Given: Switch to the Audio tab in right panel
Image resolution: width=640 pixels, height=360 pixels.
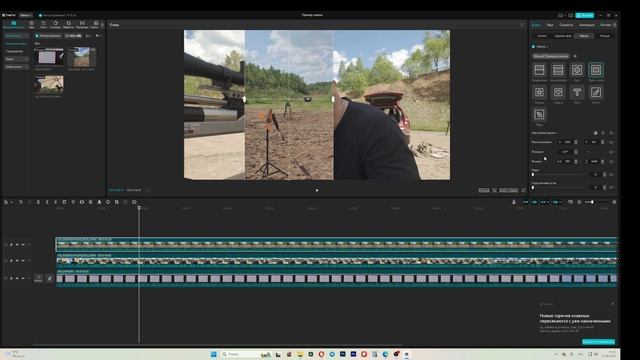Looking at the screenshot, I should (550, 25).
